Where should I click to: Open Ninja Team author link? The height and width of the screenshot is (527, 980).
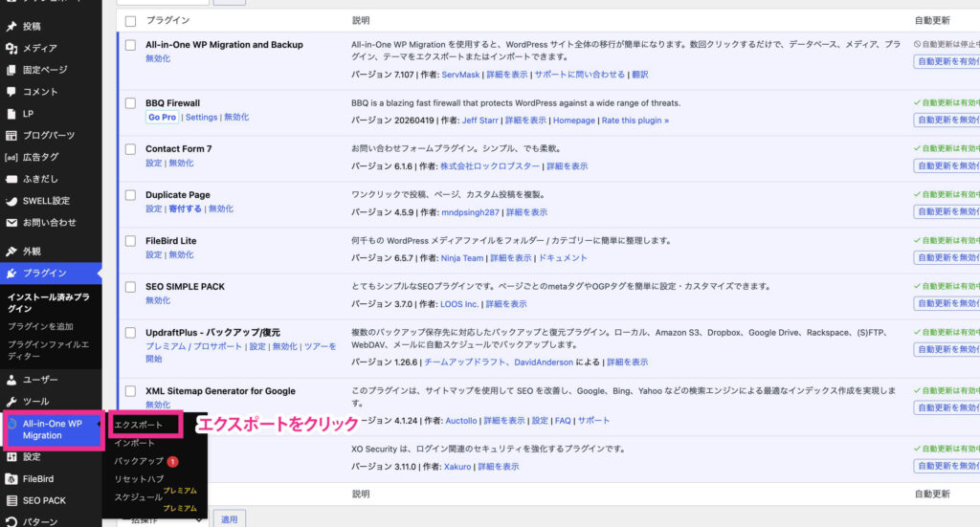[x=462, y=258]
